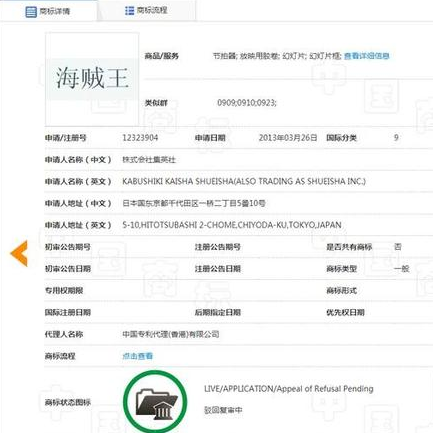Click the 商品/服务 label
The width and height of the screenshot is (433, 433).
161,56
